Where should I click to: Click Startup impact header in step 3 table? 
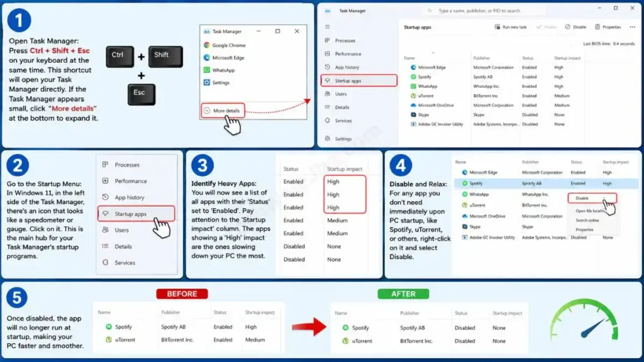(345, 169)
